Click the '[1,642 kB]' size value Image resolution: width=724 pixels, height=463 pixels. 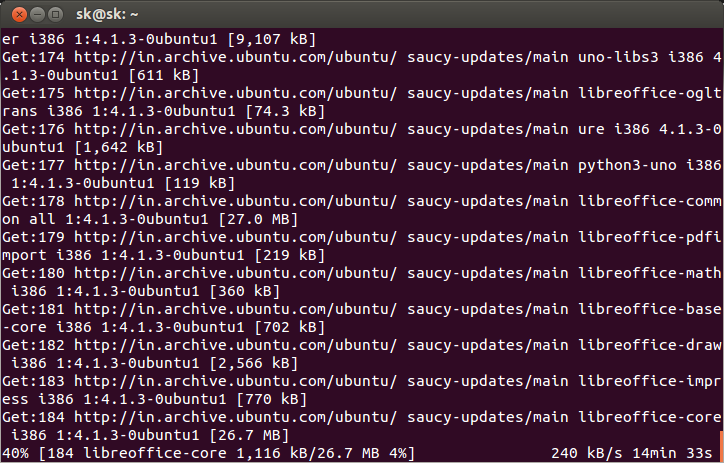point(119,147)
